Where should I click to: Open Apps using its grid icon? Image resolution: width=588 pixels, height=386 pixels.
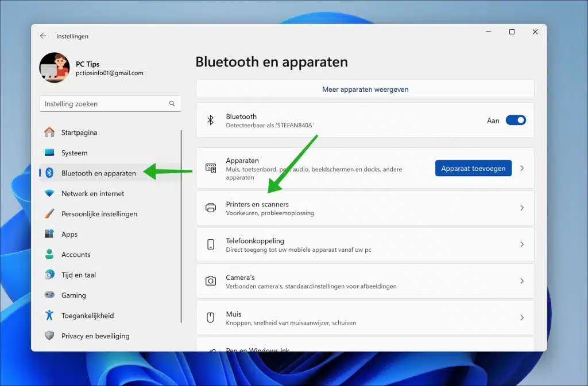pos(51,234)
